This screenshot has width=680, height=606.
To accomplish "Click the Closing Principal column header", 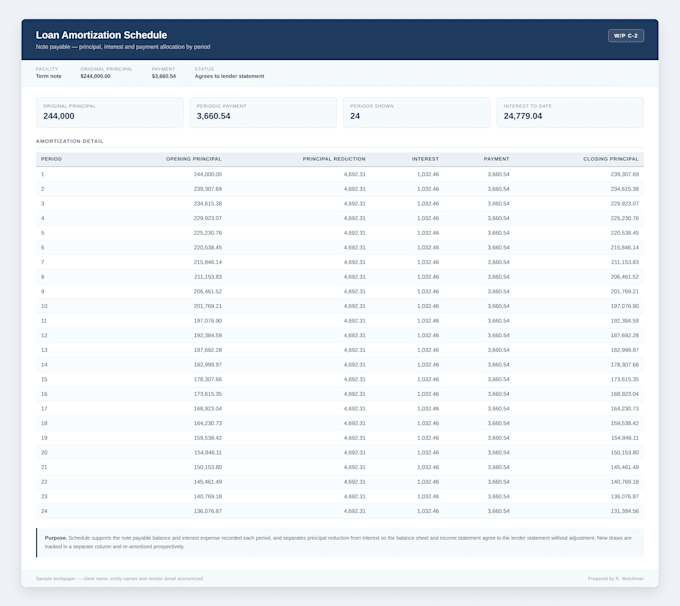I will [x=611, y=159].
